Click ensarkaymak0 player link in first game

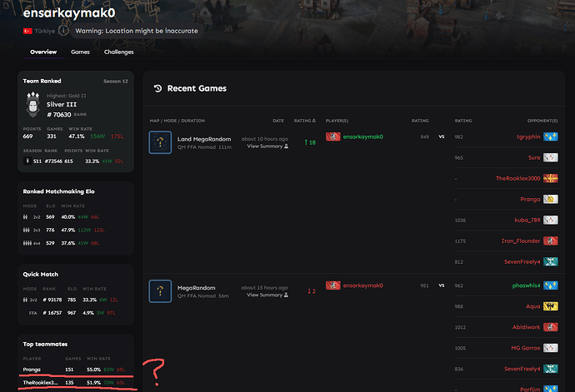(x=362, y=136)
